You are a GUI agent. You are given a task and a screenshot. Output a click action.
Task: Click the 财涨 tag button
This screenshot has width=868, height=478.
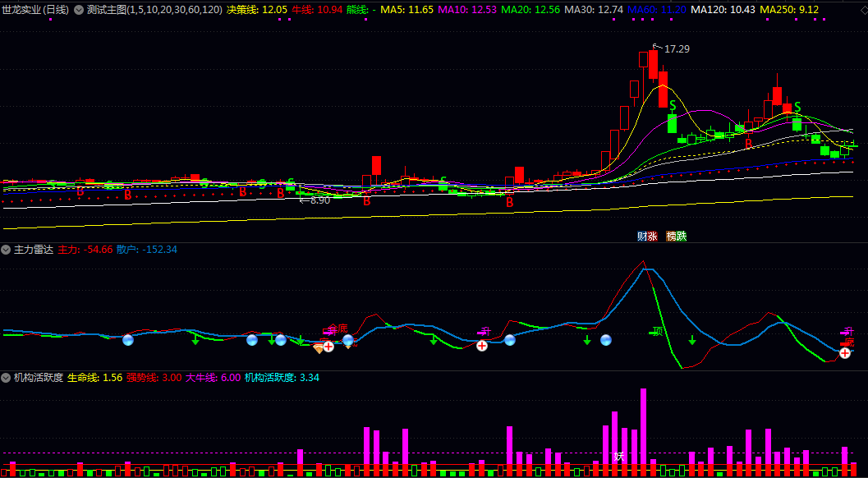647,236
